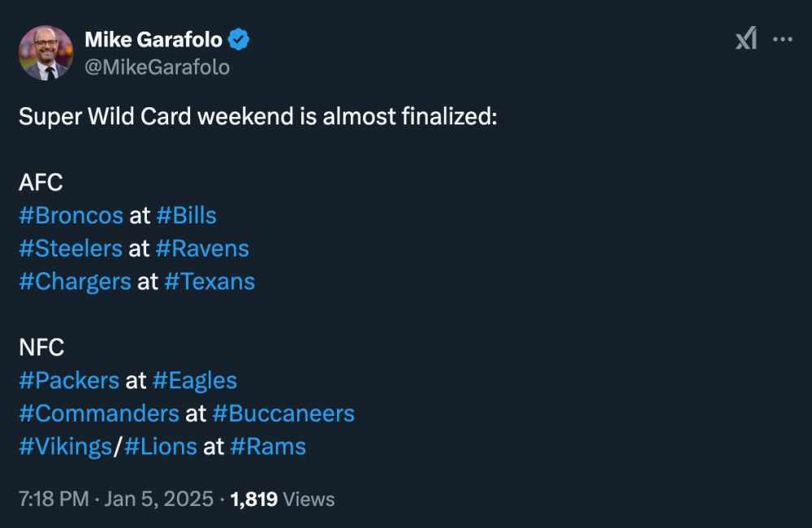Click the #Vikings hashtag
The image size is (812, 528).
point(65,447)
